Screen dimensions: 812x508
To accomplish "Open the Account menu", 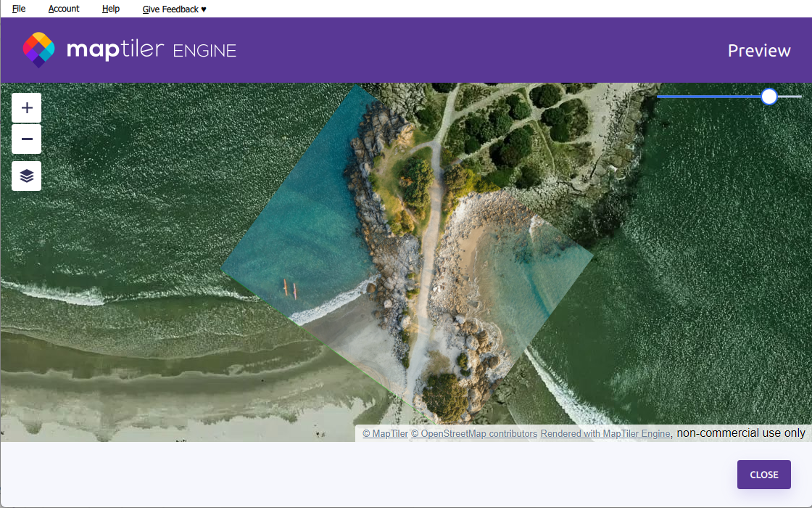I will [64, 9].
